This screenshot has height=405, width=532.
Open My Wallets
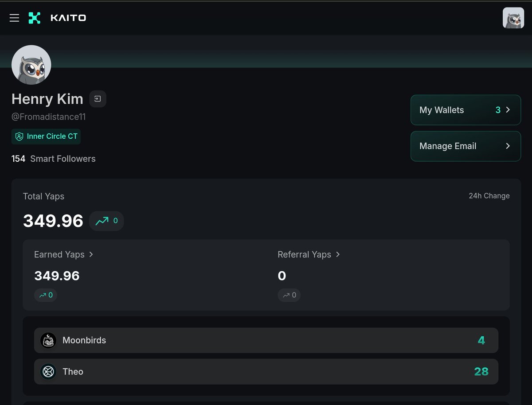[x=465, y=110]
